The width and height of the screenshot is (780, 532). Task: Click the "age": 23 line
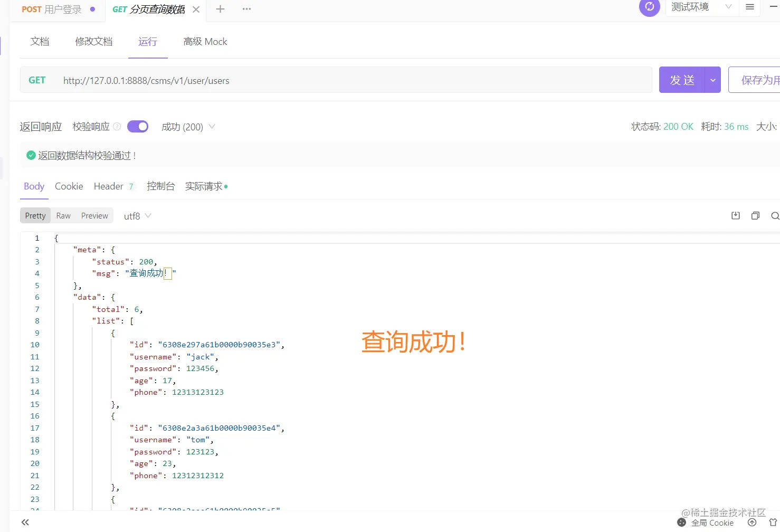click(153, 463)
